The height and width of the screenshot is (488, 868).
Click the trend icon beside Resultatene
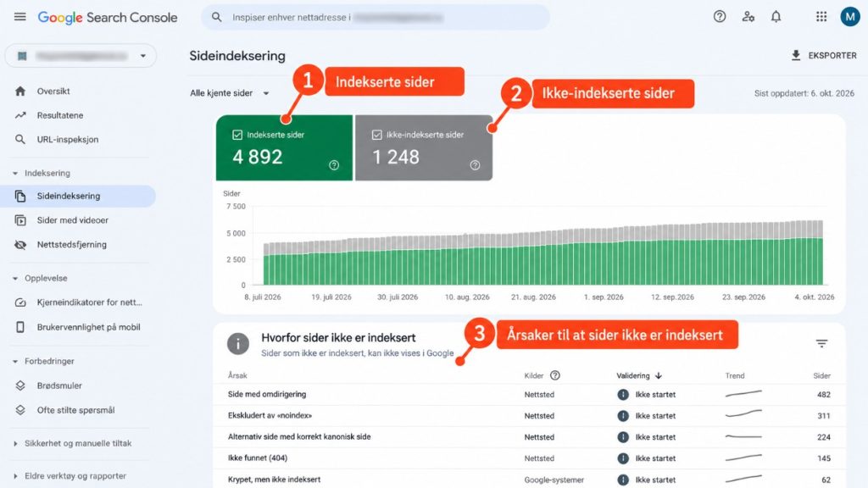pos(20,115)
